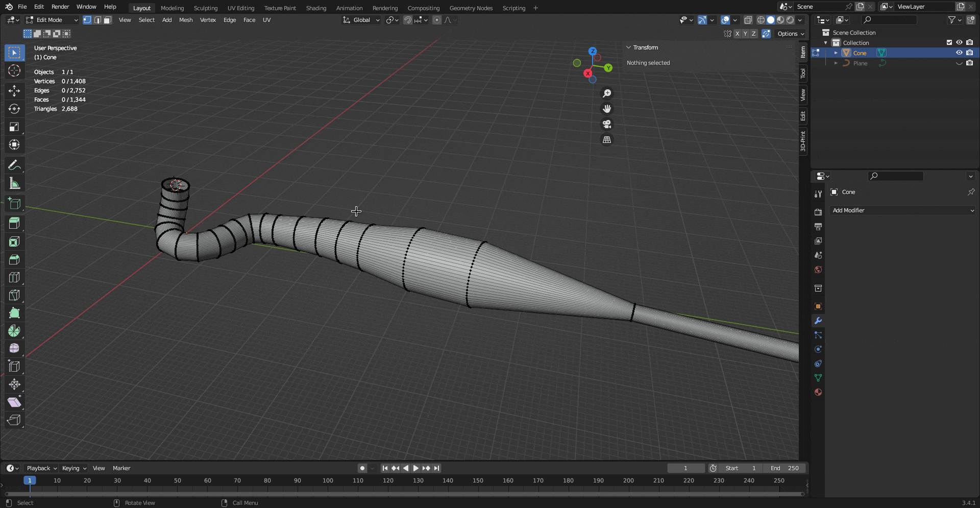Select the Bevel tool

14,260
